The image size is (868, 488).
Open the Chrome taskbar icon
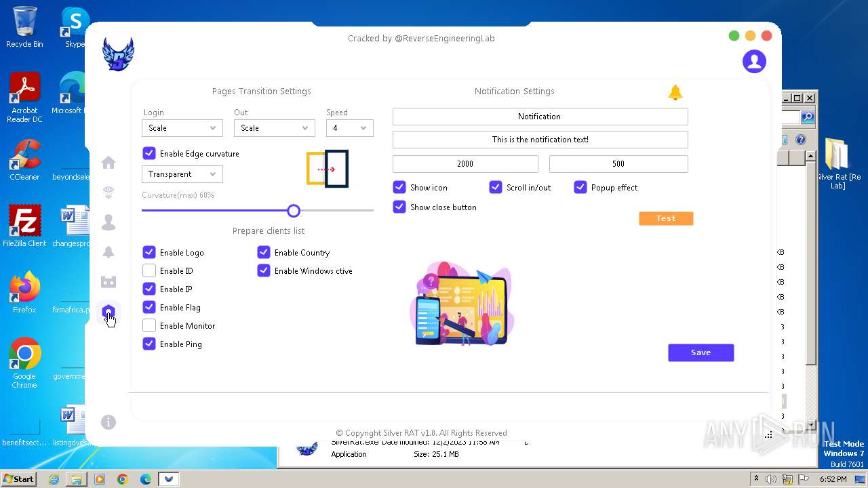123,479
